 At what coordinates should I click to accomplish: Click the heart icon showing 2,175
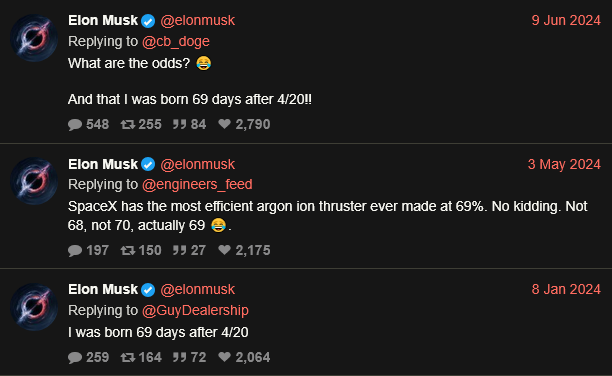224,250
